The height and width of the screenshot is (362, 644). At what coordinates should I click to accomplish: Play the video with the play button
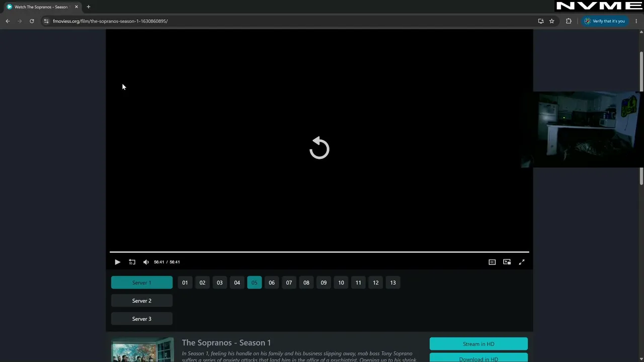pyautogui.click(x=117, y=262)
